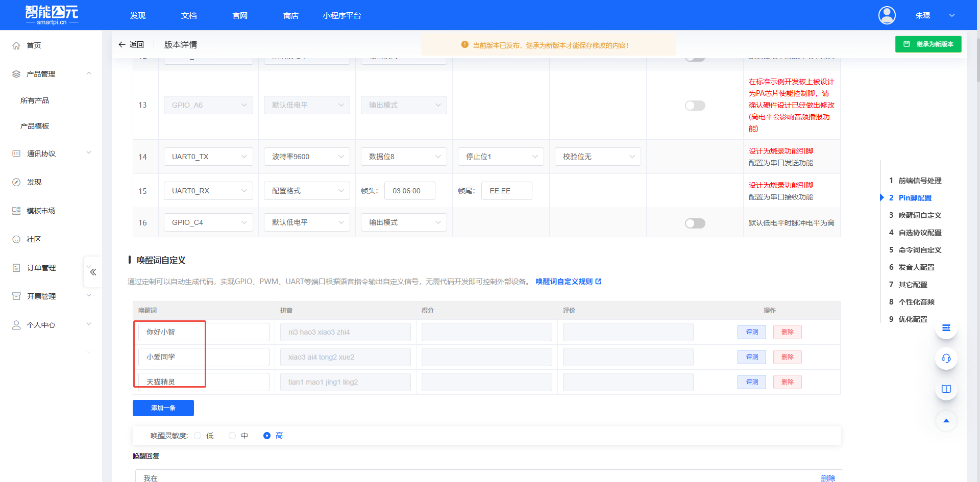Screen dimensions: 980x482
Task: Click the floating menu list icon
Action: tap(946, 328)
